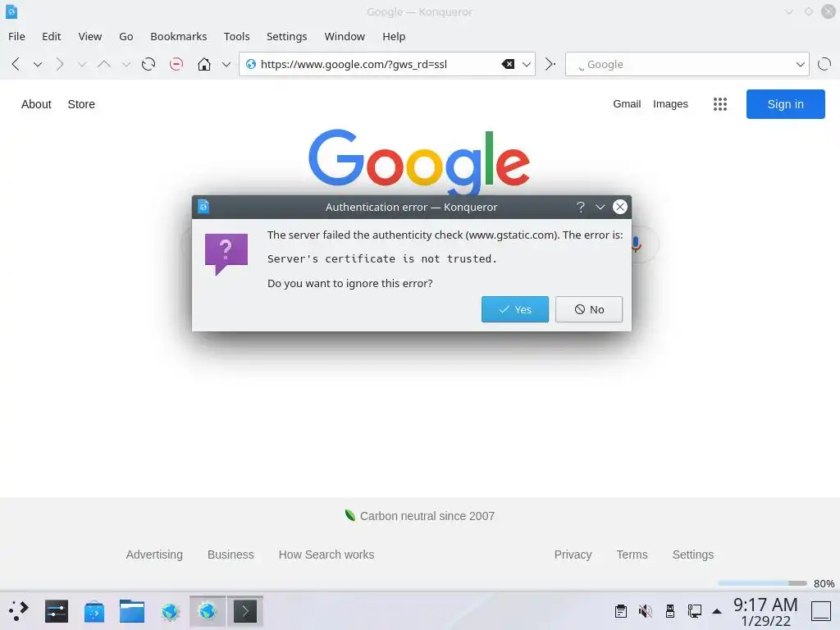Open the Go menu
This screenshot has height=630, width=840.
[126, 36]
